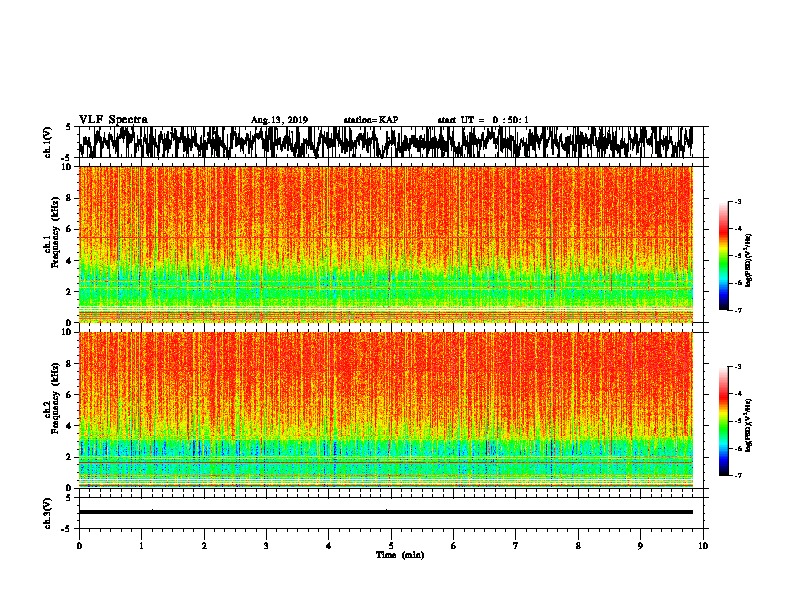Select the ch.1 "Frequency (kHz)" axis label
Viewport: 792px width, 612px height.
point(55,232)
